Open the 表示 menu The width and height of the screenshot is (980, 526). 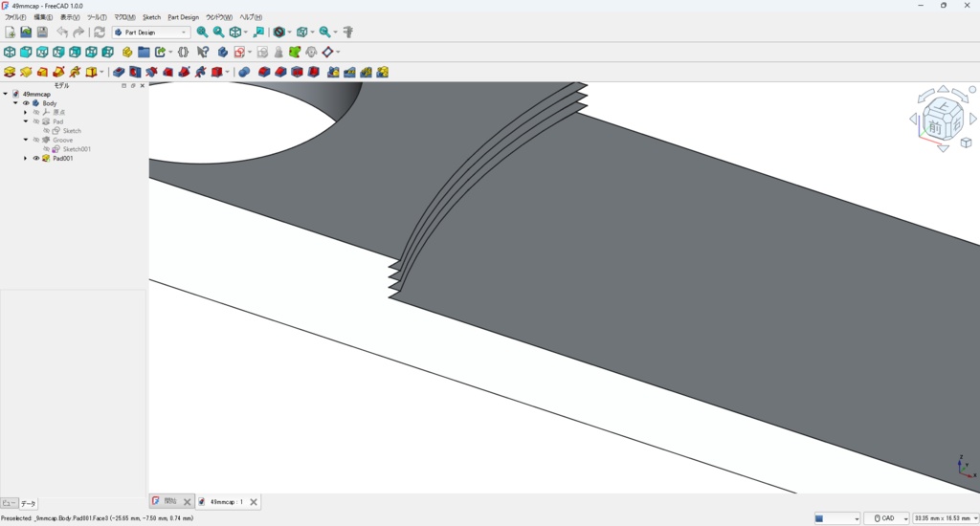point(70,17)
